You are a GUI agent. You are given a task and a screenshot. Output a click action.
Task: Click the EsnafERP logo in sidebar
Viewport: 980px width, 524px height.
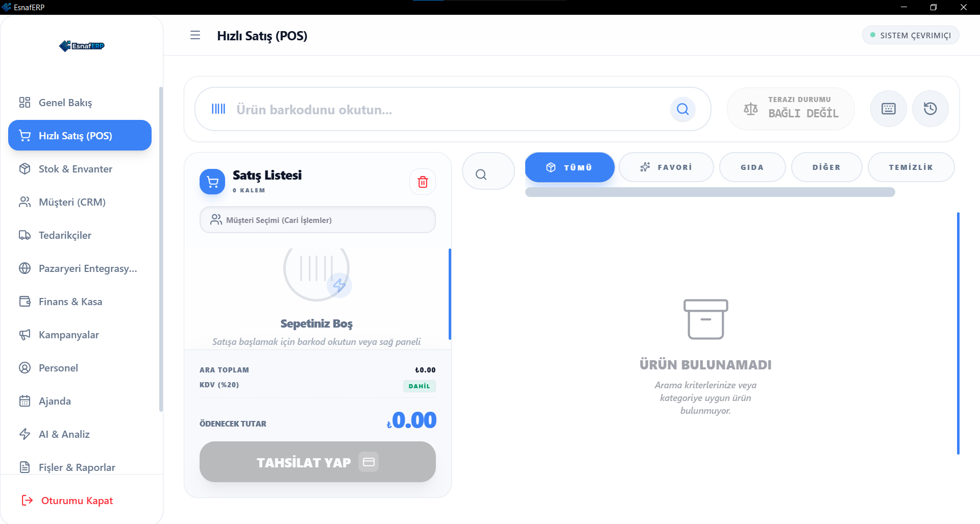tap(82, 46)
